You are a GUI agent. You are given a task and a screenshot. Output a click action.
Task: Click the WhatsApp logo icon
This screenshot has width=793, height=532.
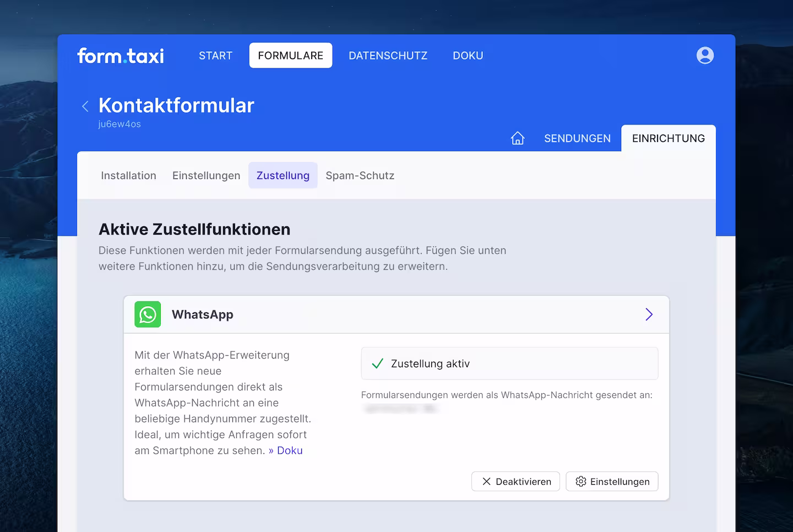point(147,314)
